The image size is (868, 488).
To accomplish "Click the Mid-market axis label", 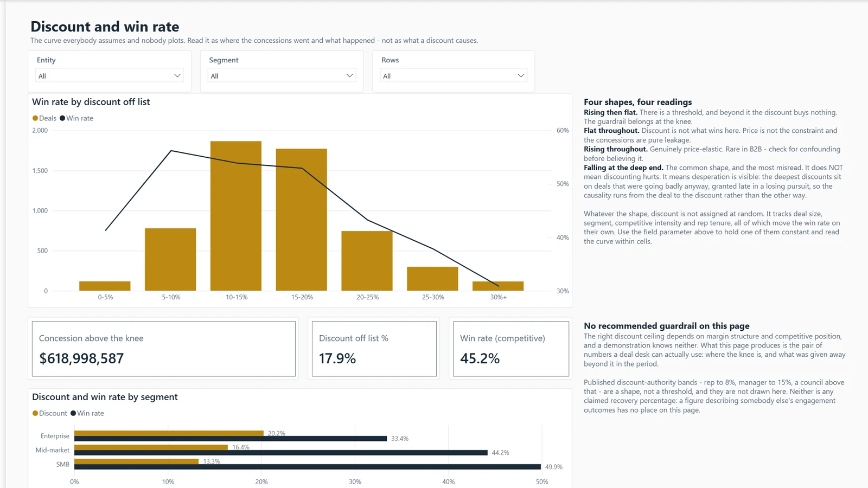I will 53,450.
